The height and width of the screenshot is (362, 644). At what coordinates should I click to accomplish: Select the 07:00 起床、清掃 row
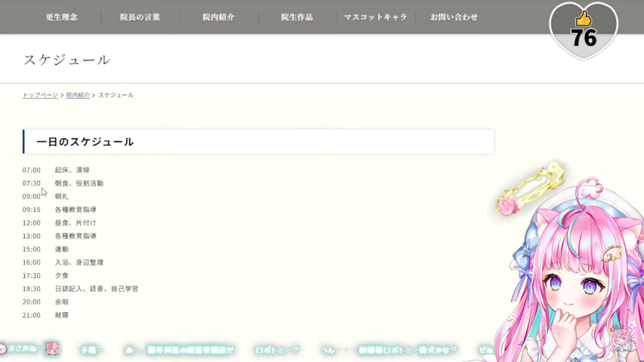pos(56,170)
